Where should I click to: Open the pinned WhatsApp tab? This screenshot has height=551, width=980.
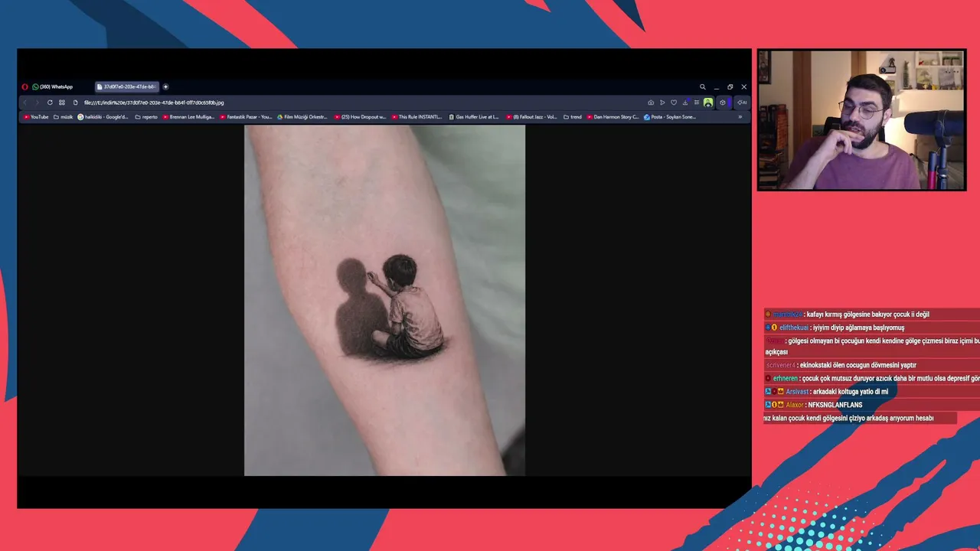[52, 87]
